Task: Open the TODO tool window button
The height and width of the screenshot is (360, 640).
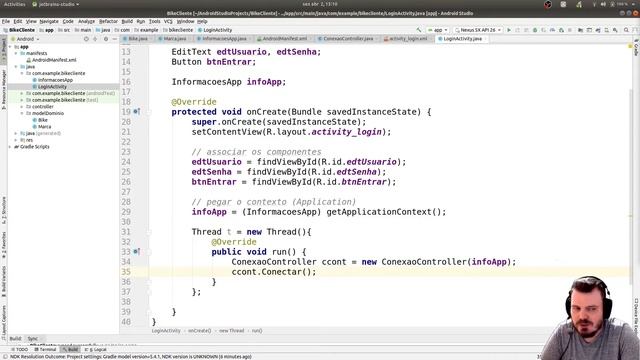Action: (x=20, y=349)
